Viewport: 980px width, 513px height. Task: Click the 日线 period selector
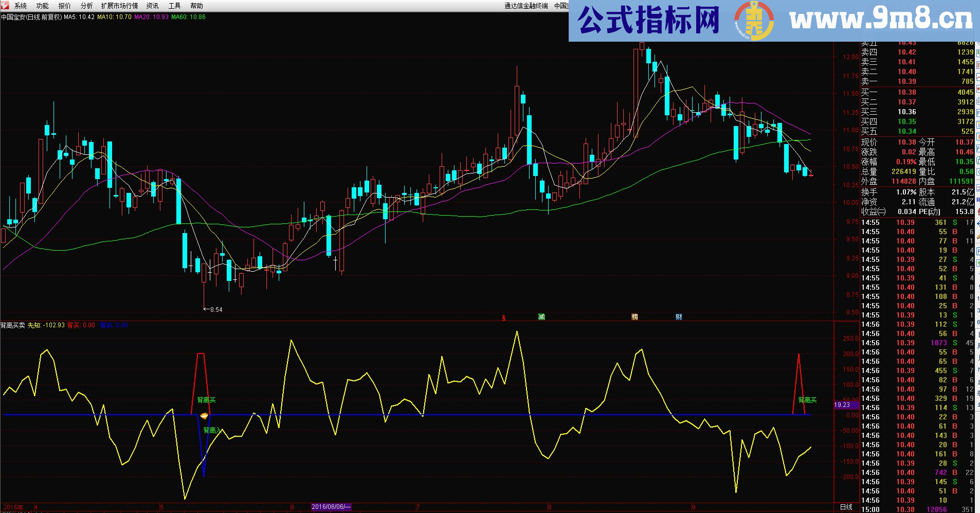click(x=846, y=507)
